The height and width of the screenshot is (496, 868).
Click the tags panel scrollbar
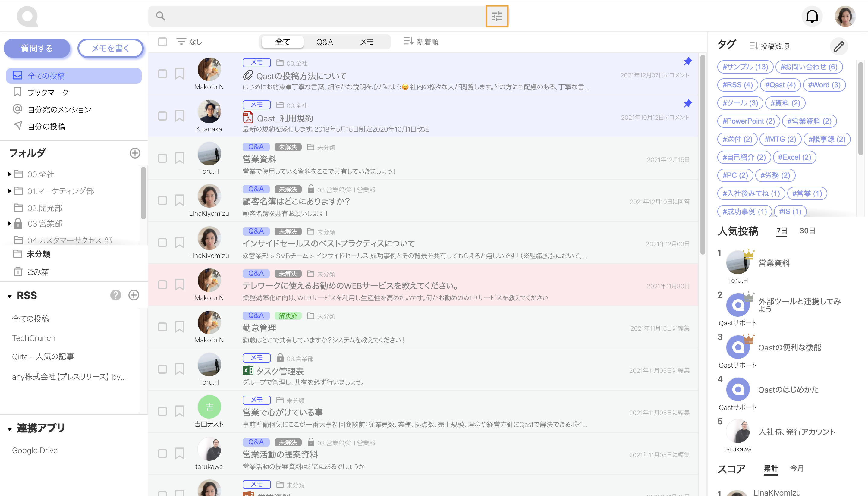(860, 109)
